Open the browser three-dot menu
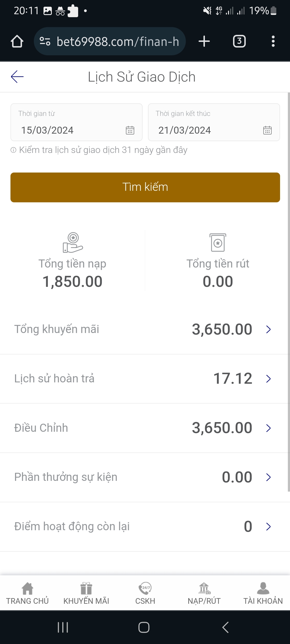Screen dimensions: 290x644 (273, 42)
